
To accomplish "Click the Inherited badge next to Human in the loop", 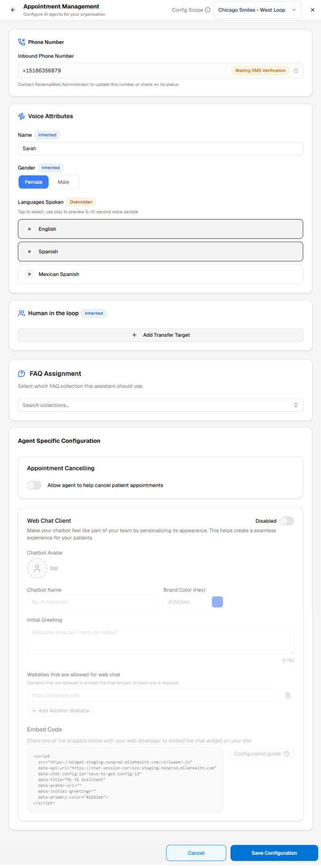I will [x=94, y=313].
